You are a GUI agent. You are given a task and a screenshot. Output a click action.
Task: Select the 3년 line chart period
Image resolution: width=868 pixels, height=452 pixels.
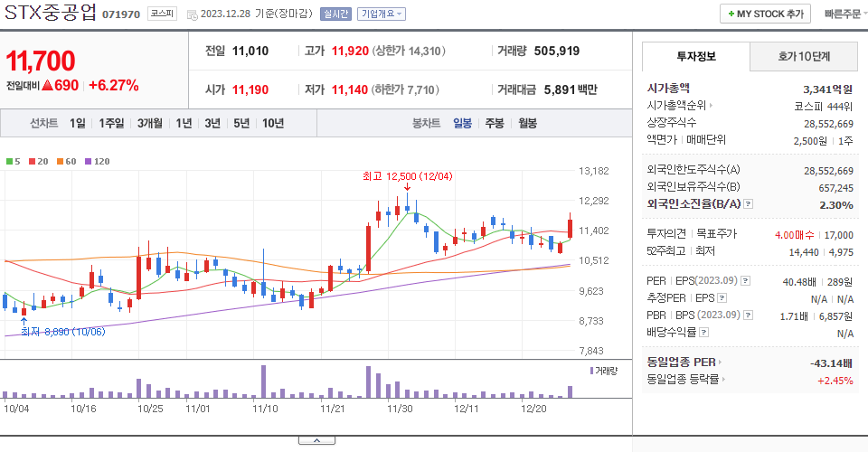click(212, 123)
